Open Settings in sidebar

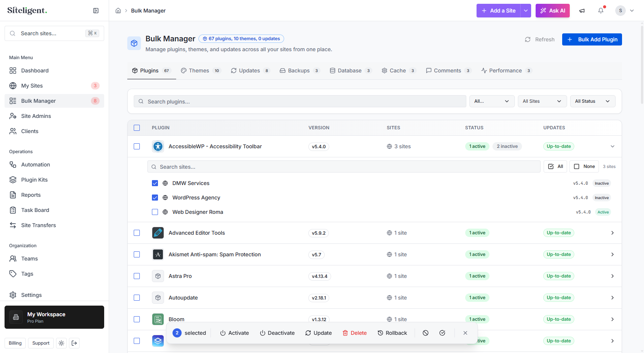54,295
